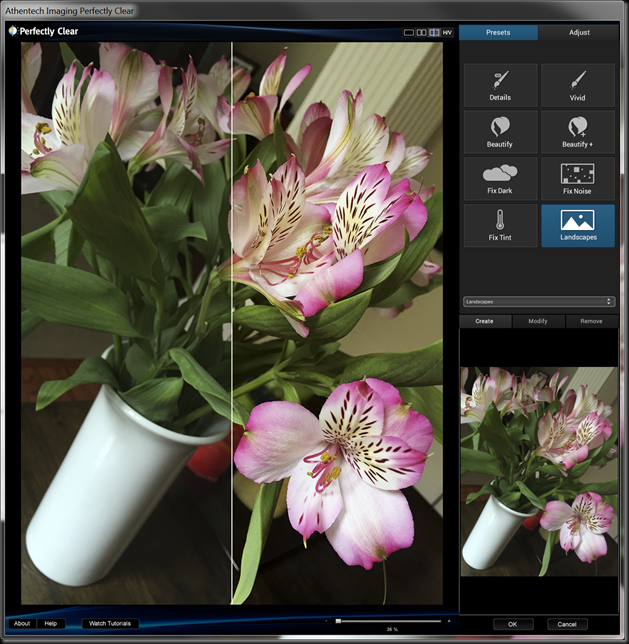Apply the Fix Noise preset

578,178
